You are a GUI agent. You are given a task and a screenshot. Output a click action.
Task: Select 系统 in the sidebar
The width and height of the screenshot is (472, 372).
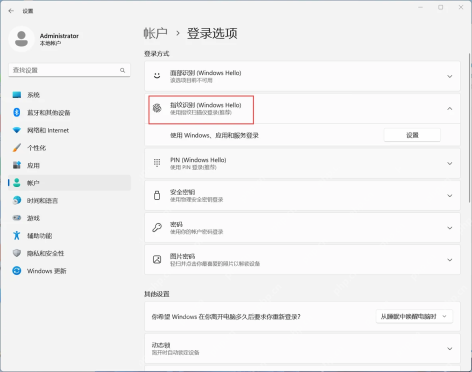69,95
